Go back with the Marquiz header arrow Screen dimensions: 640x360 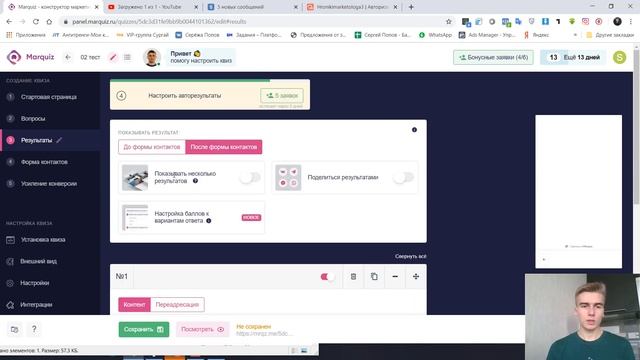[x=68, y=57]
